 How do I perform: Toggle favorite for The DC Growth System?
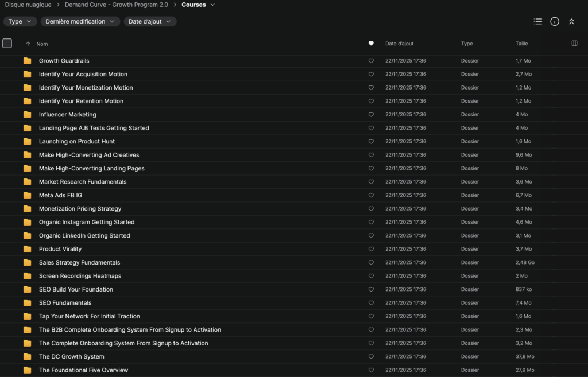[371, 357]
